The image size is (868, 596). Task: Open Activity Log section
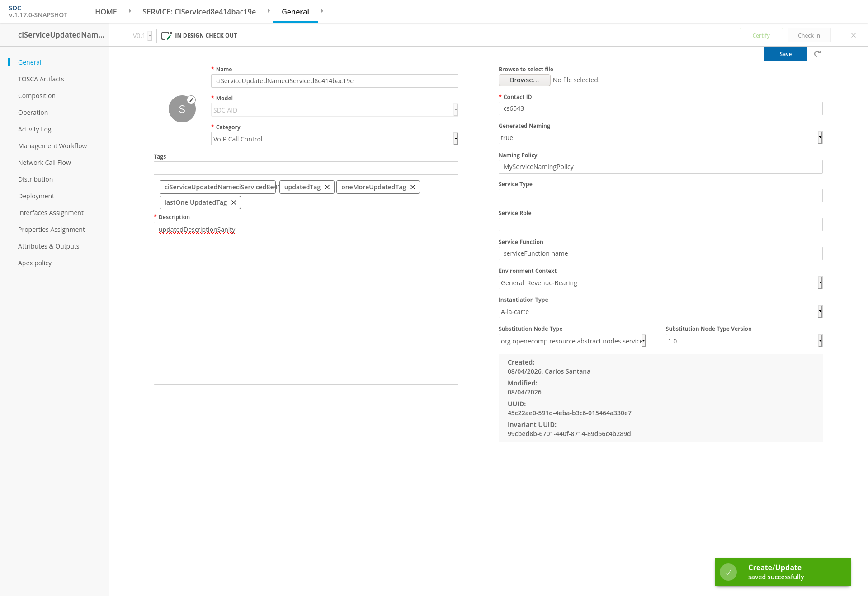pos(35,129)
